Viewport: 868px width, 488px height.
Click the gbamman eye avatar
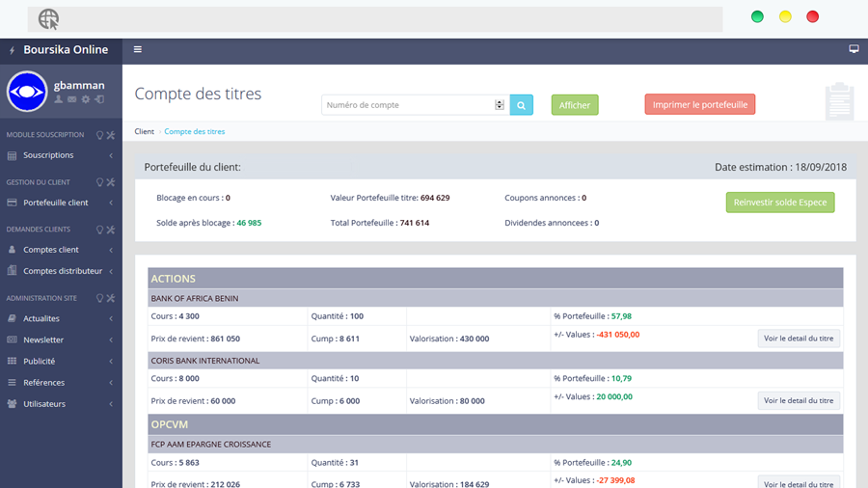coord(27,92)
